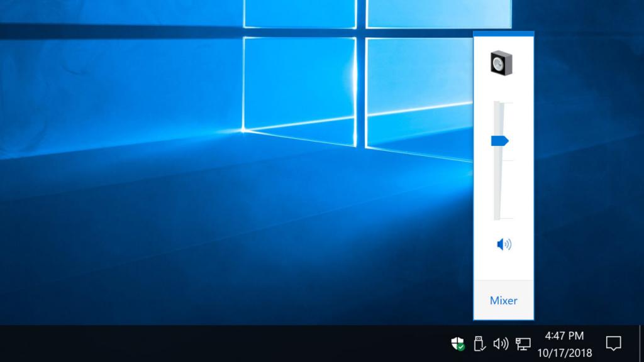Open network status via the network tray icon
644x362 pixels.
pos(522,344)
